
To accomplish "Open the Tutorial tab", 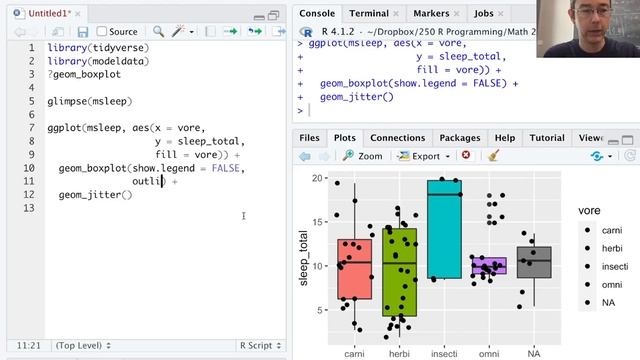I will (547, 138).
